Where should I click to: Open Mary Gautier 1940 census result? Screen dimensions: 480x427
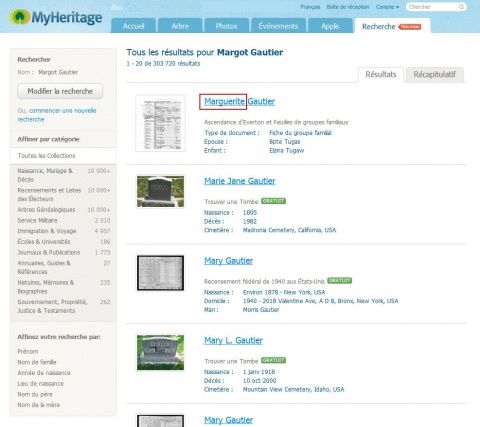pyautogui.click(x=228, y=261)
